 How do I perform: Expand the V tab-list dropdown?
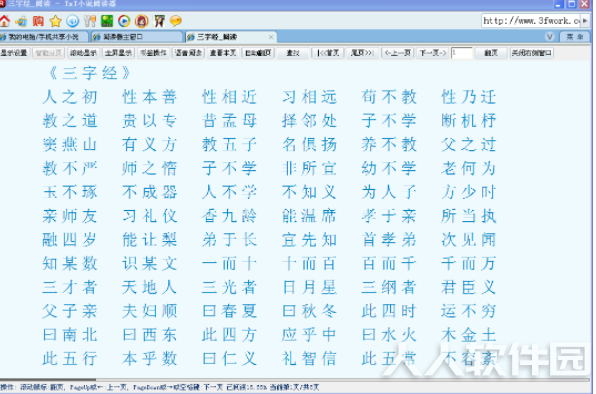pyautogui.click(x=550, y=37)
